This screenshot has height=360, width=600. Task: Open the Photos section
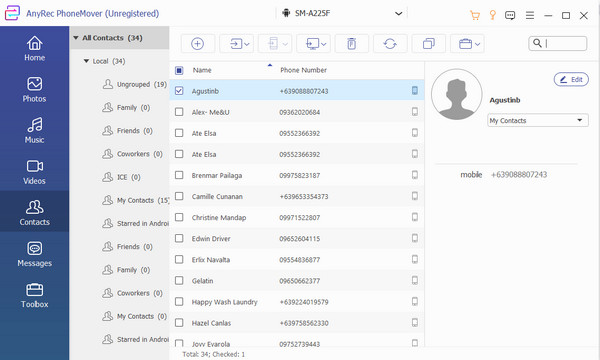click(x=34, y=90)
